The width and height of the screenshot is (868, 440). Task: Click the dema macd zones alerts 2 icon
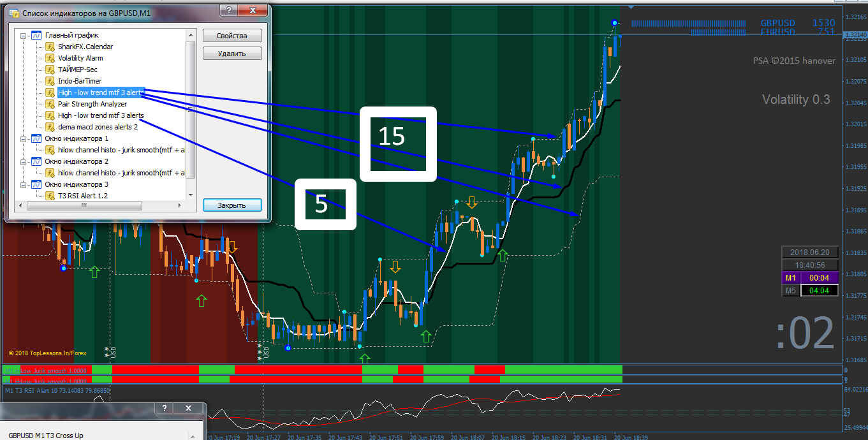coord(50,127)
